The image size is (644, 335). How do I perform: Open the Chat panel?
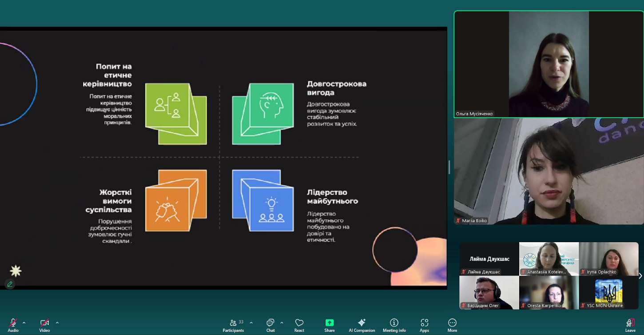[x=270, y=325]
